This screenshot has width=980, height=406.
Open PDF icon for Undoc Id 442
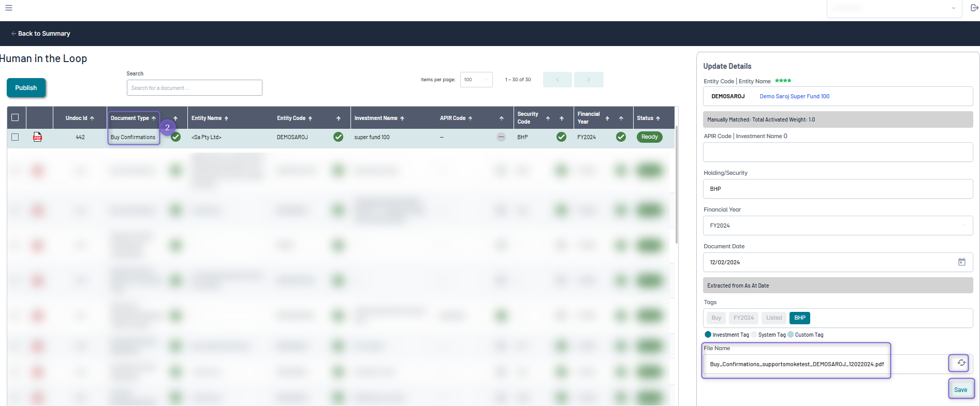[37, 137]
